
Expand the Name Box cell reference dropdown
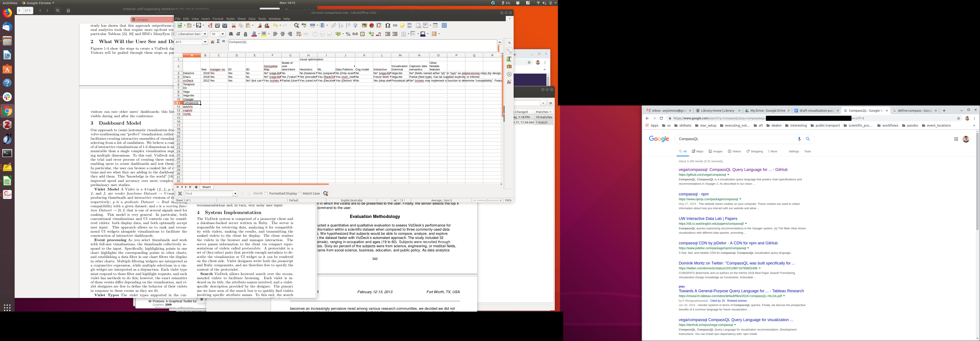[x=205, y=42]
